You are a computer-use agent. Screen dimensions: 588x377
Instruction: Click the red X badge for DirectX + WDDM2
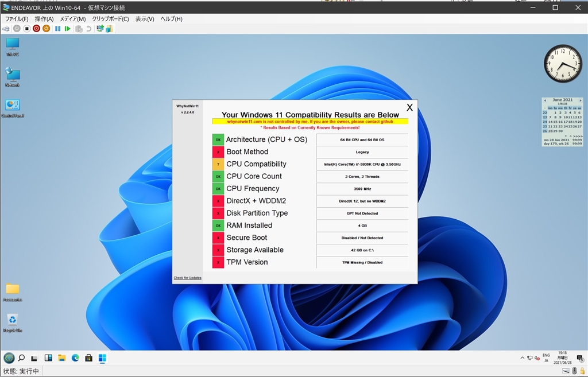(218, 201)
